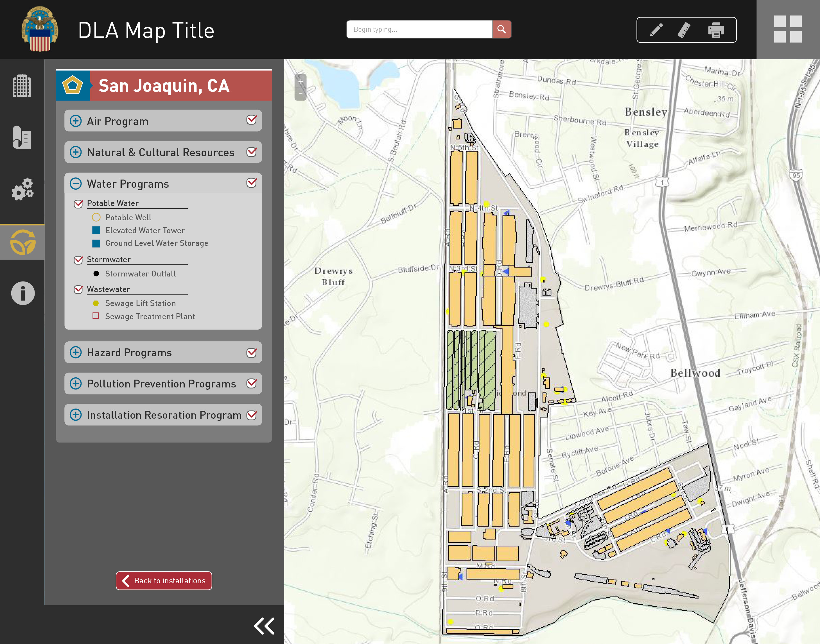Select the pencil draw tool

click(656, 30)
